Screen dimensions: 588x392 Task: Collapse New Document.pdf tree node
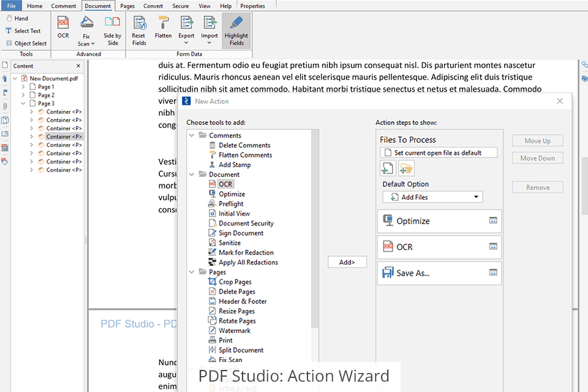click(x=15, y=78)
